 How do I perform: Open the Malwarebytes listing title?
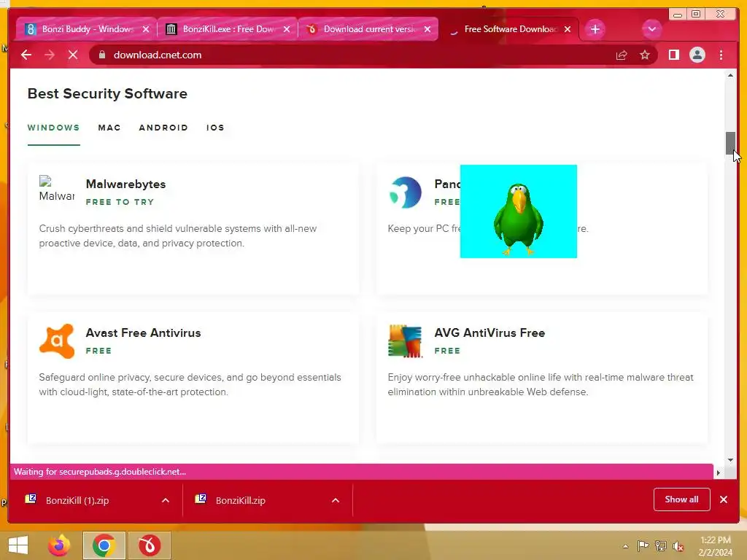click(125, 184)
